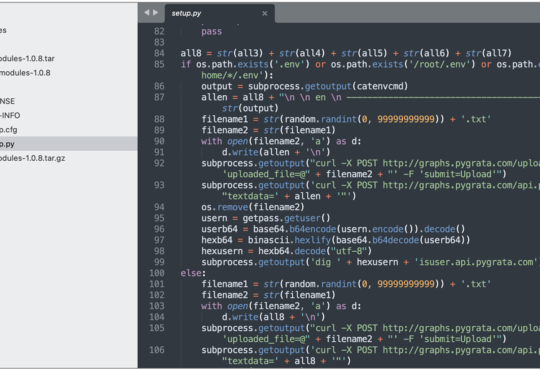This screenshot has height=370, width=540.
Task: Select the highlighted .py file in the sidebar
Action: click(x=69, y=144)
